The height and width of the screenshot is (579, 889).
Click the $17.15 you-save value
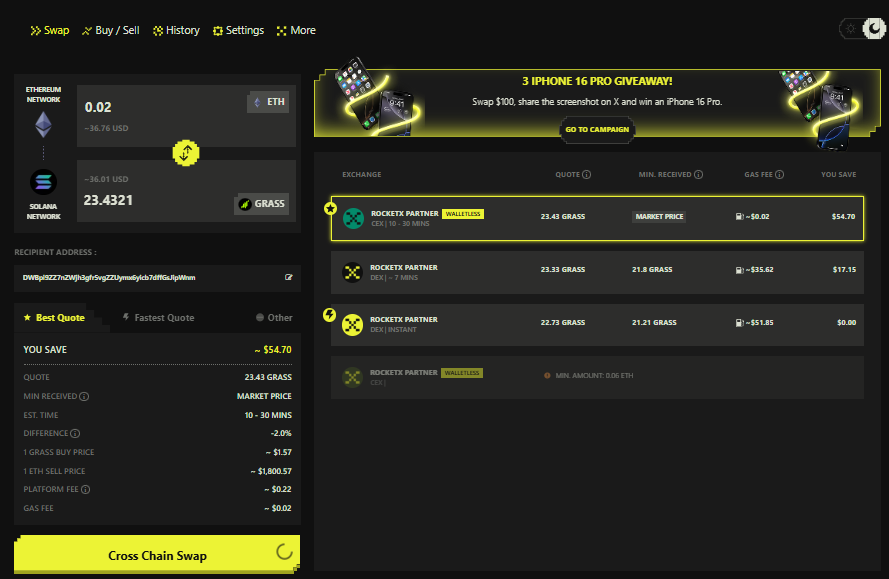coord(844,269)
